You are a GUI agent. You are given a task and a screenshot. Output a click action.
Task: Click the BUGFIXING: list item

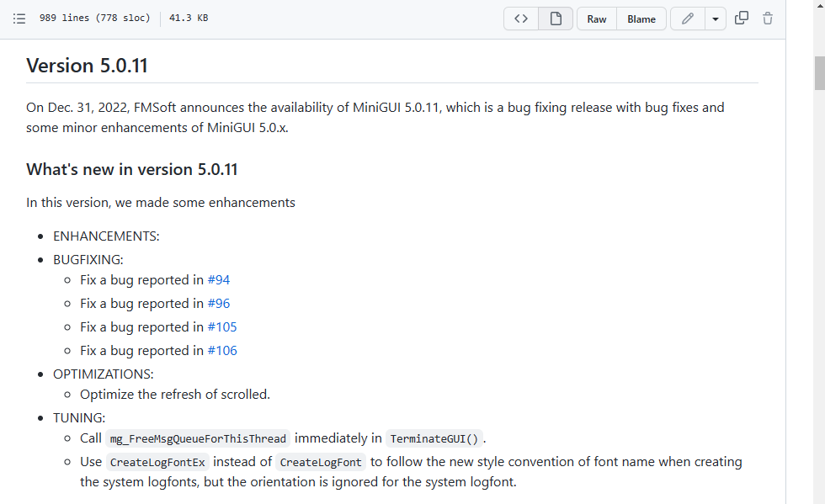(x=88, y=260)
